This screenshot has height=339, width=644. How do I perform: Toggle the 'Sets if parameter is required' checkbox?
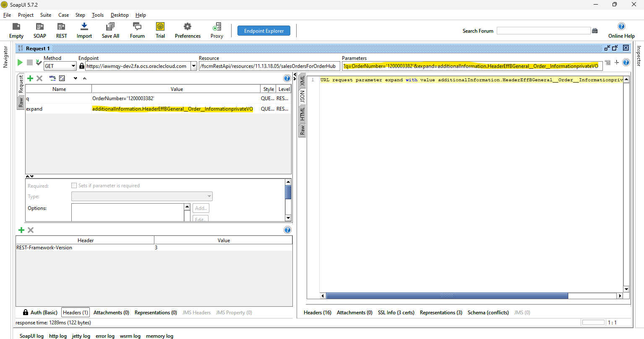[74, 186]
